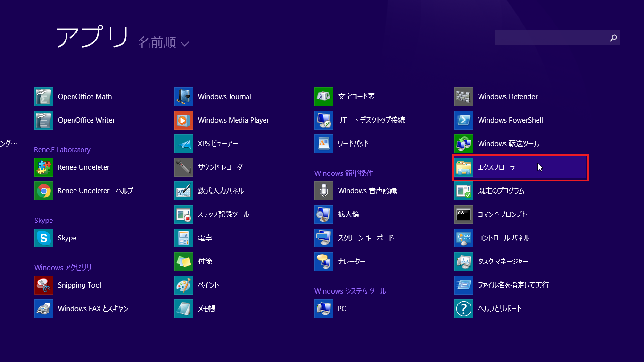Open XPS ビューアー icon
644x362 pixels.
tap(184, 144)
